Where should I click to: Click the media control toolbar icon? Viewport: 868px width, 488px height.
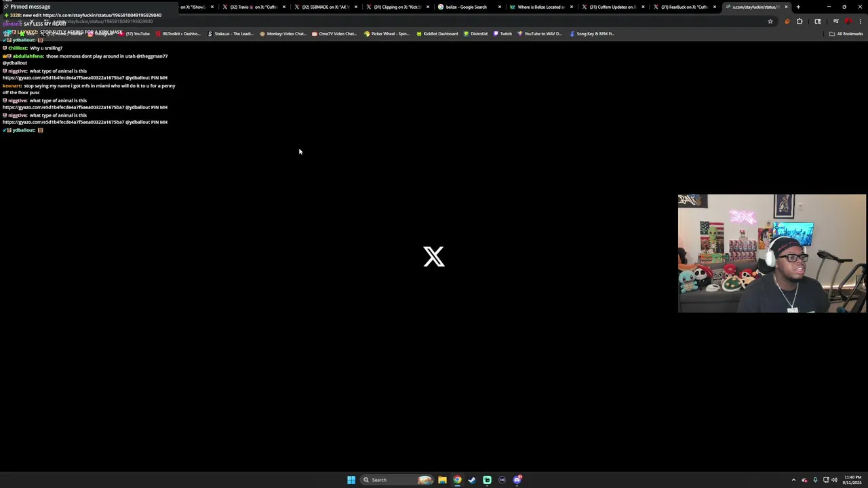tap(835, 21)
